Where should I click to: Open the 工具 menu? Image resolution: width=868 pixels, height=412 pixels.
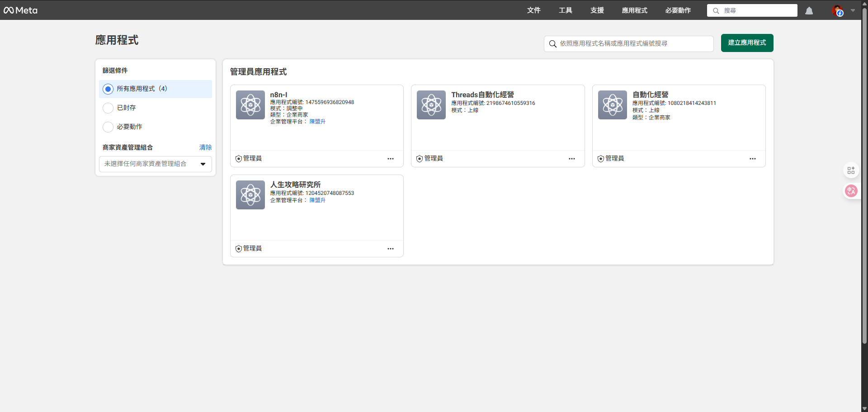point(565,10)
